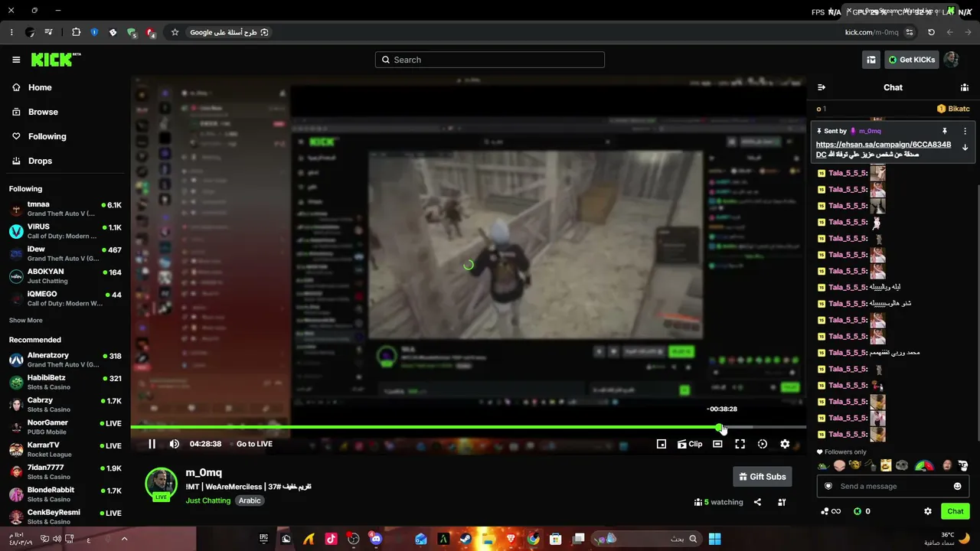The height and width of the screenshot is (551, 980).
Task: Open the Kick sidebar hamburger menu
Action: (16, 60)
